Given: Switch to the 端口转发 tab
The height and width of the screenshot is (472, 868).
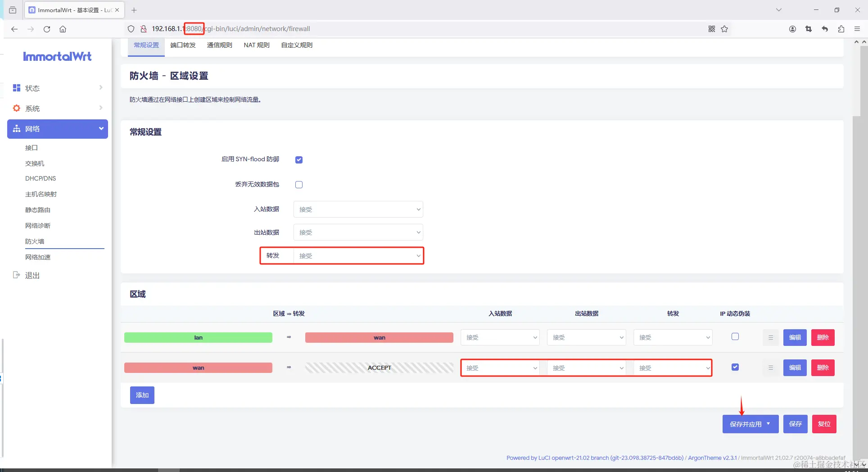Looking at the screenshot, I should pyautogui.click(x=183, y=45).
